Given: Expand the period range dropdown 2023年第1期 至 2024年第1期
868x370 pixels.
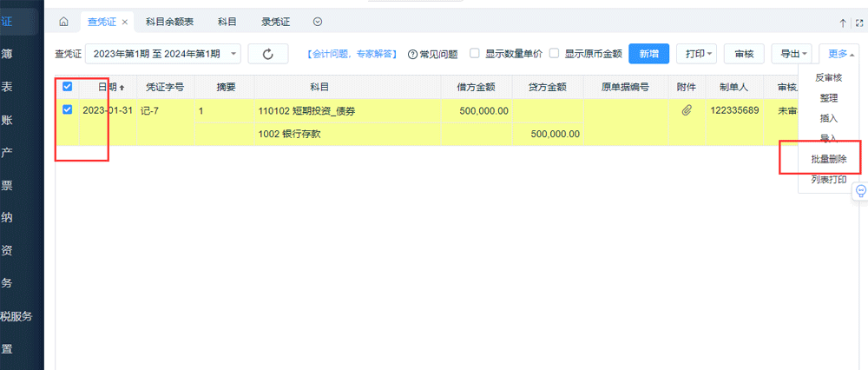Looking at the screenshot, I should (x=163, y=54).
